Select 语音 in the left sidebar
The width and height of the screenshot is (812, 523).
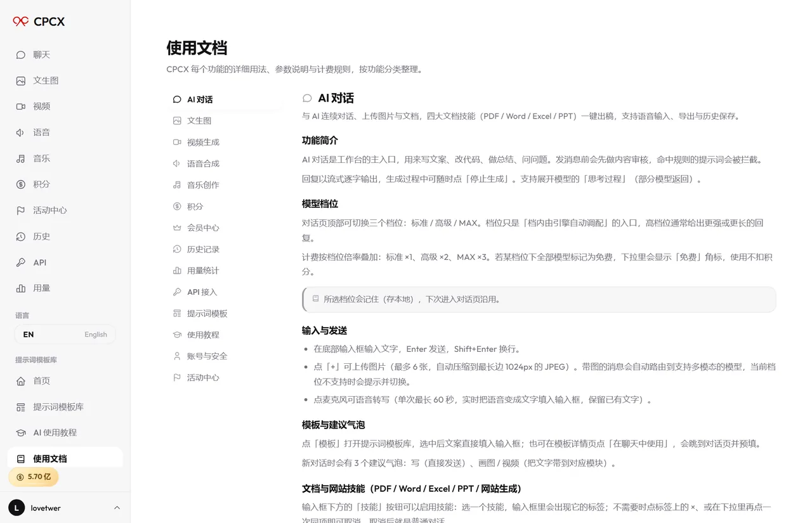click(x=65, y=132)
